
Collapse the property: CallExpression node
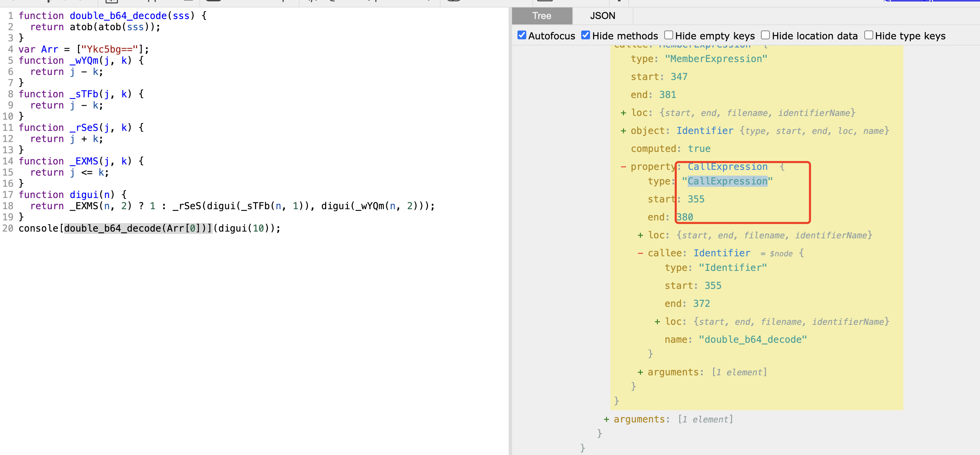(x=623, y=166)
